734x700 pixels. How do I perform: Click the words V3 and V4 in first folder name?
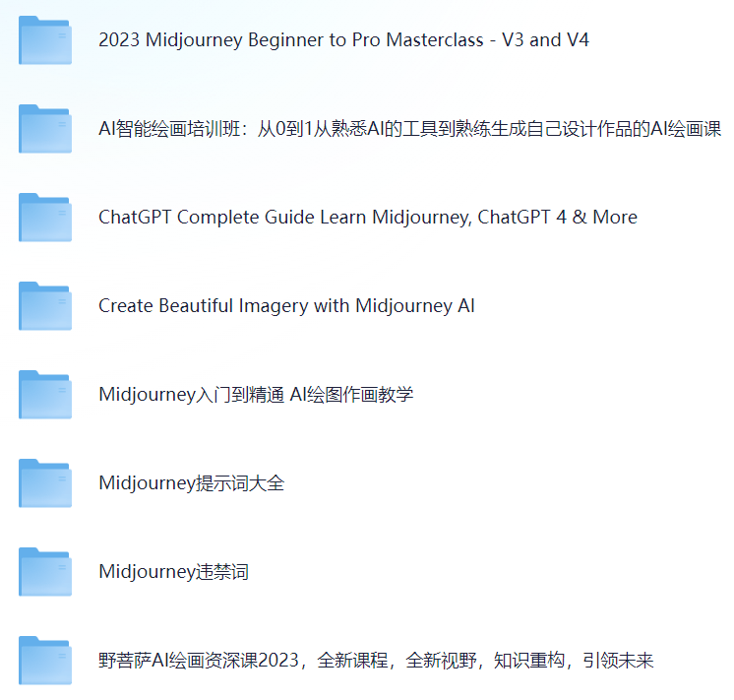(545, 40)
